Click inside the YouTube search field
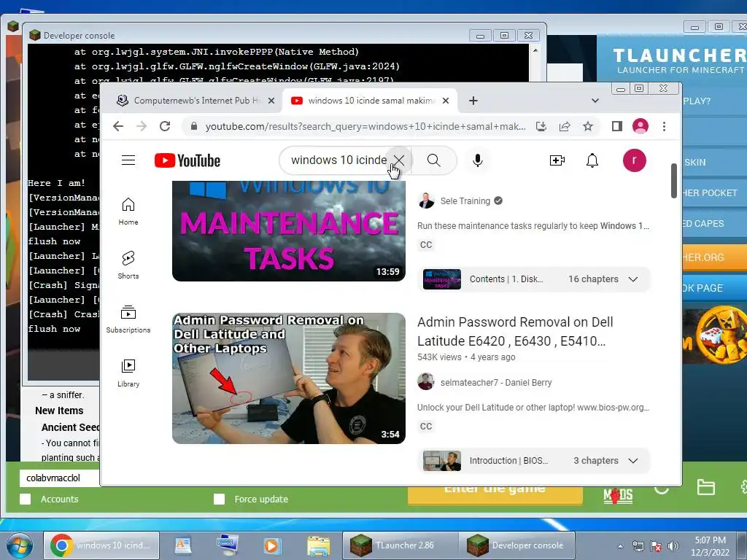 tap(338, 160)
